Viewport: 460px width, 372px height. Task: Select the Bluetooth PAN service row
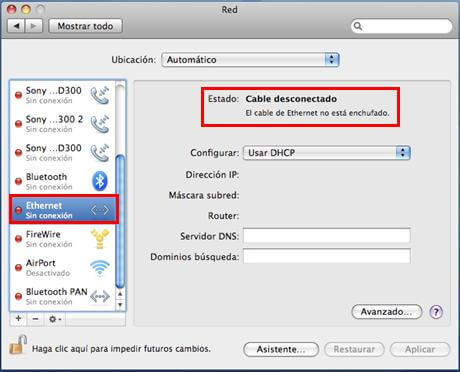point(63,296)
